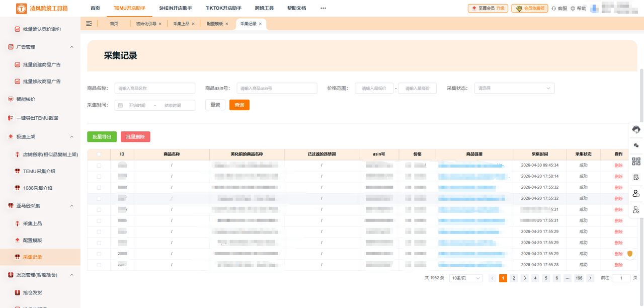Click the 至尊会员 升级 button
This screenshot has width=644, height=308.
pyautogui.click(x=488, y=9)
